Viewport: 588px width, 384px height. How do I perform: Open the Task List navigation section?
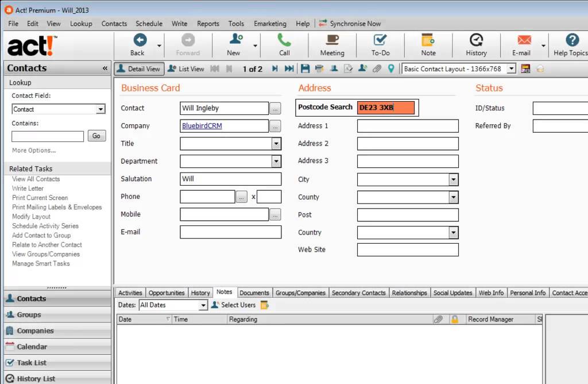pos(57,363)
